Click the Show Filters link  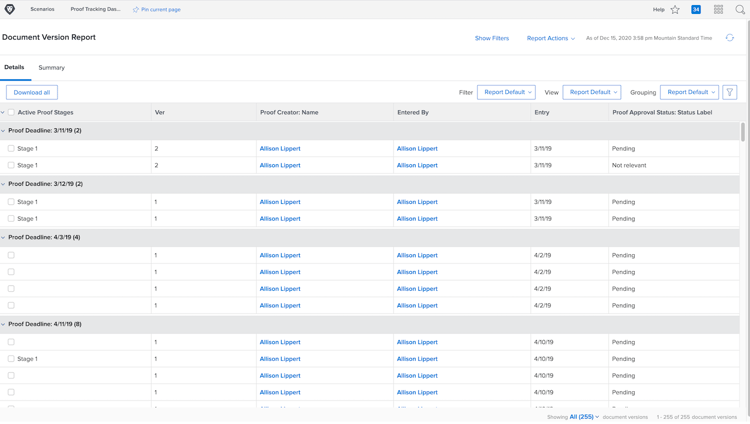492,38
